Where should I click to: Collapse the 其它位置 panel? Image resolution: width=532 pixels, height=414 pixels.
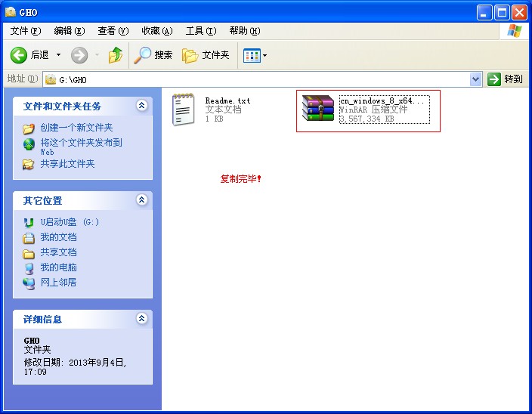pos(141,199)
